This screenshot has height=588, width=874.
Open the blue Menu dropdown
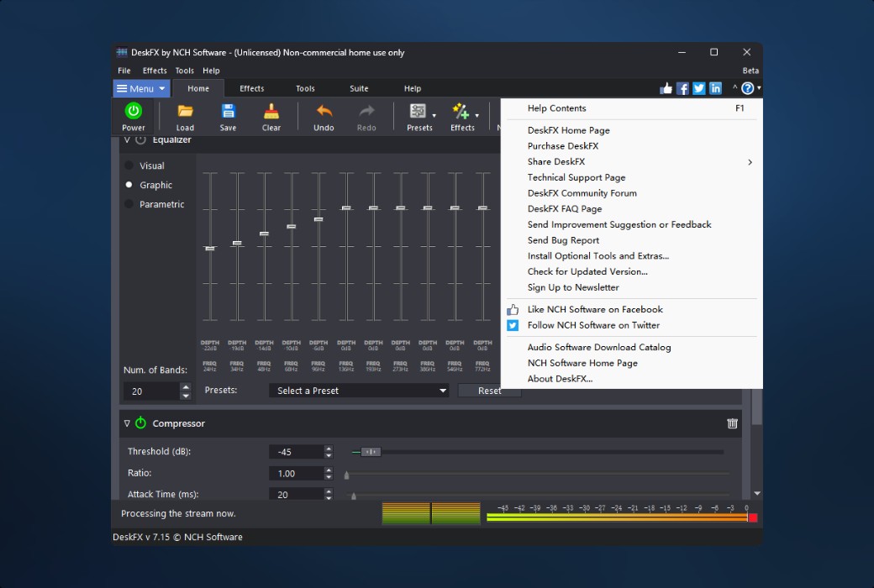[x=140, y=87]
